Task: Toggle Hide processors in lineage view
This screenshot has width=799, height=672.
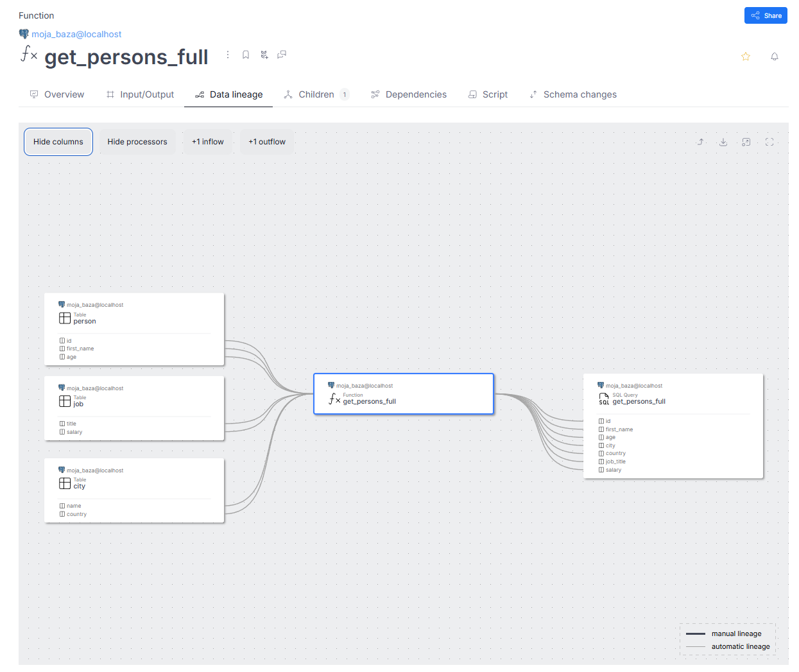Action: pos(137,142)
